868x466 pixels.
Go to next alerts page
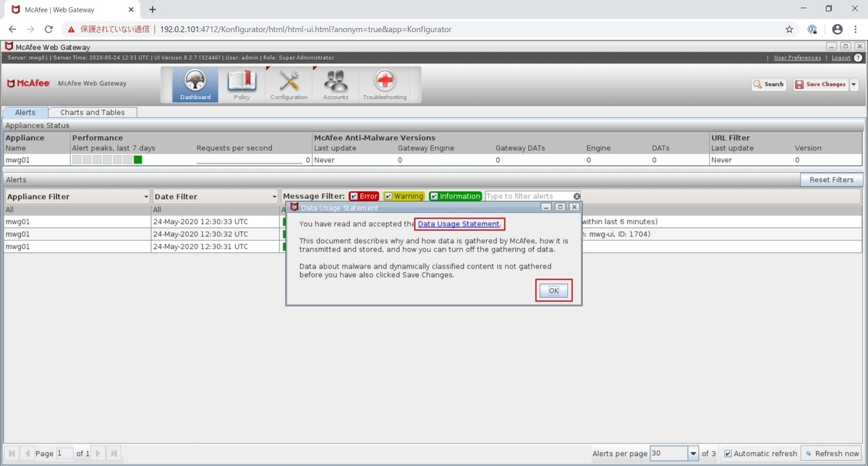coord(99,453)
